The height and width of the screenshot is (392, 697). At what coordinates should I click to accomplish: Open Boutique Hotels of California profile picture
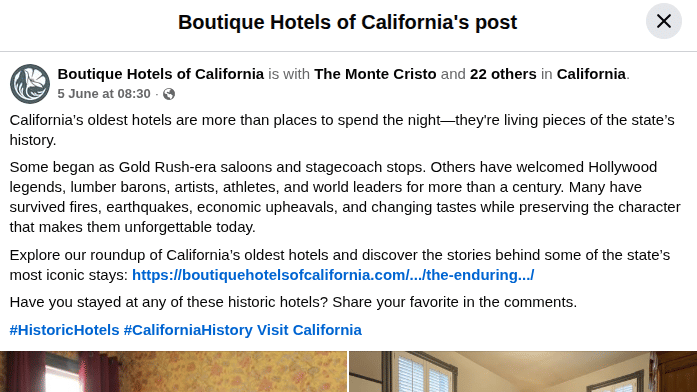tap(30, 84)
